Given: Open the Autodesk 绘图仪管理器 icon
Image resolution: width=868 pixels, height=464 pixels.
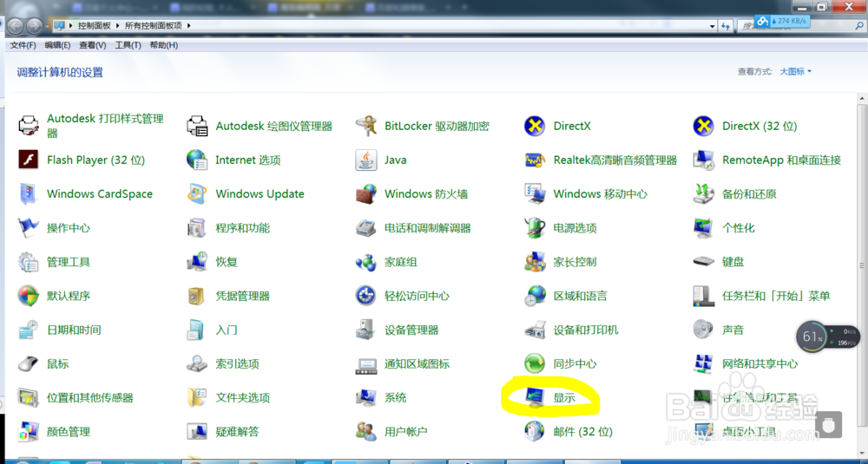Looking at the screenshot, I should coord(197,126).
